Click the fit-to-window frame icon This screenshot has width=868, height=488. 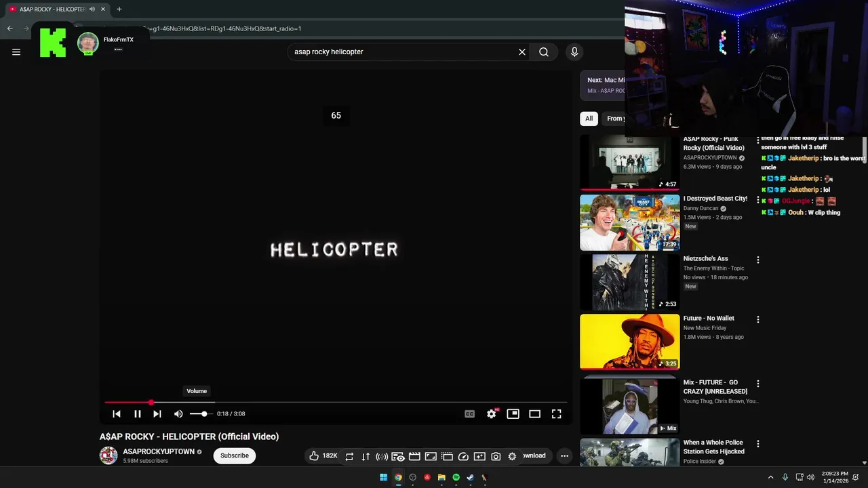pyautogui.click(x=431, y=456)
